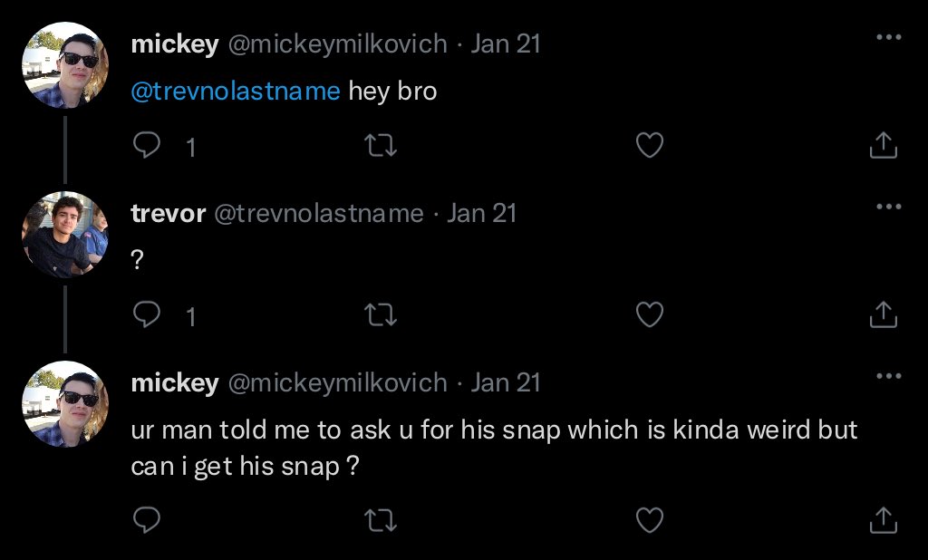
Task: Open trevor's profile picture
Action: click(65, 235)
